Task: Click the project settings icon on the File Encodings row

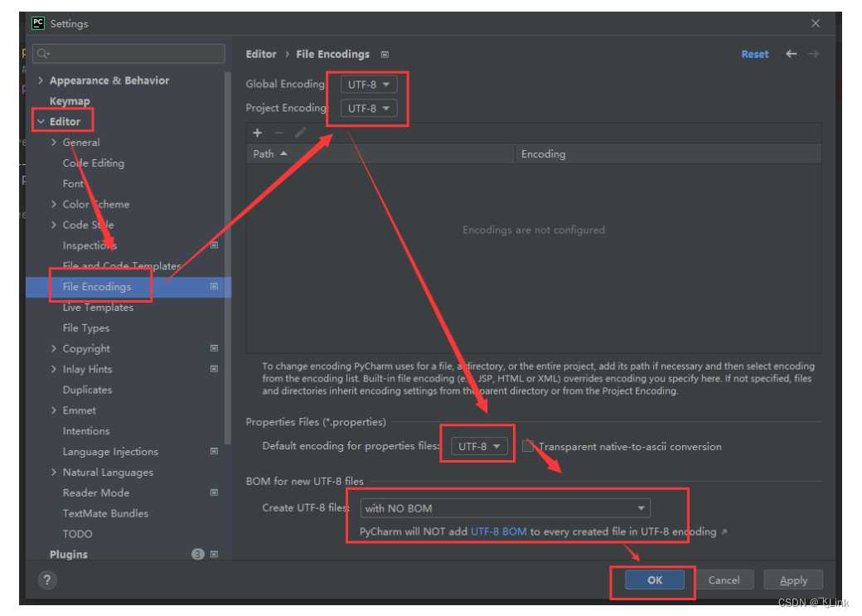Action: pyautogui.click(x=215, y=286)
